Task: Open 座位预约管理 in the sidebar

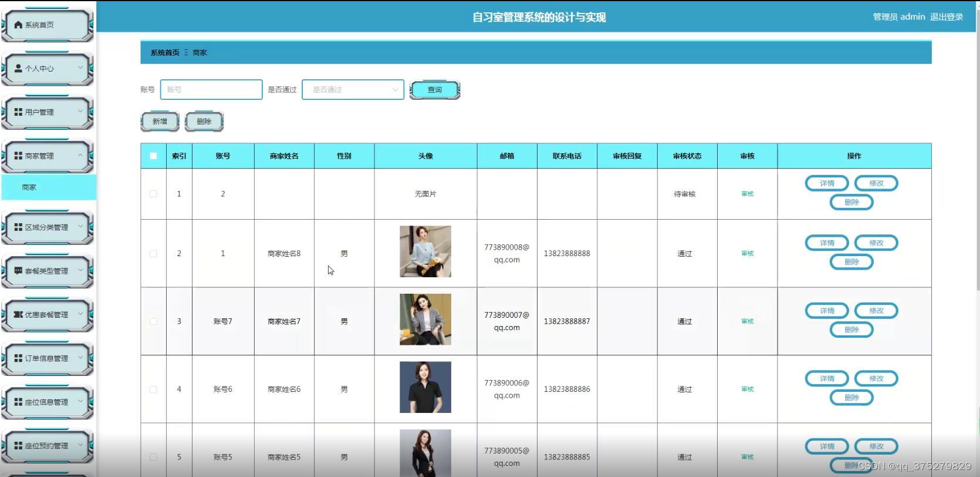Action: coord(47,445)
